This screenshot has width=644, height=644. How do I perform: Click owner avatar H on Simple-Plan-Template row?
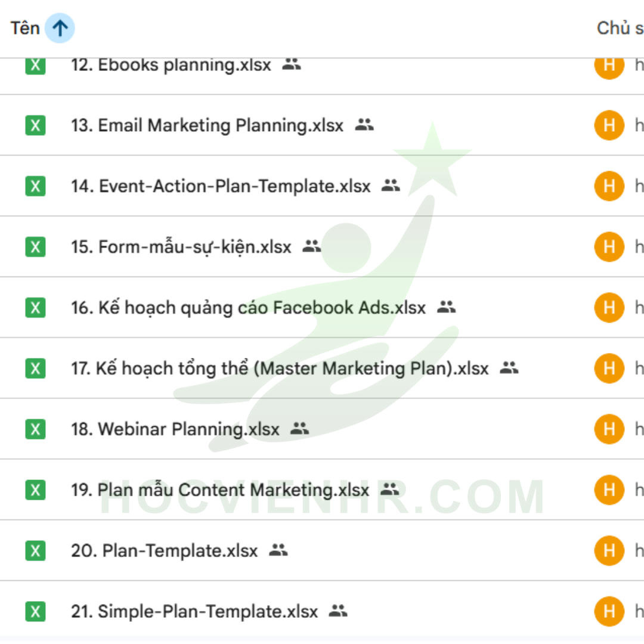609,611
